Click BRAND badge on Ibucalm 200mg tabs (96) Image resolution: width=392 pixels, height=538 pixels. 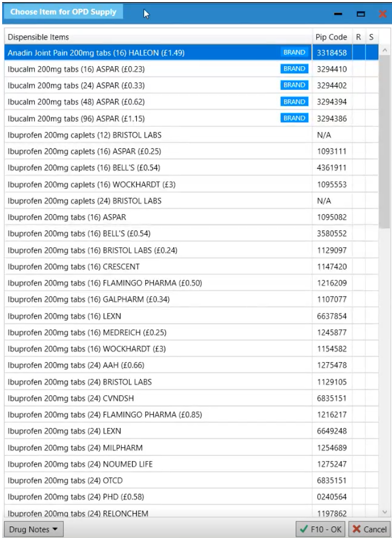coord(294,118)
